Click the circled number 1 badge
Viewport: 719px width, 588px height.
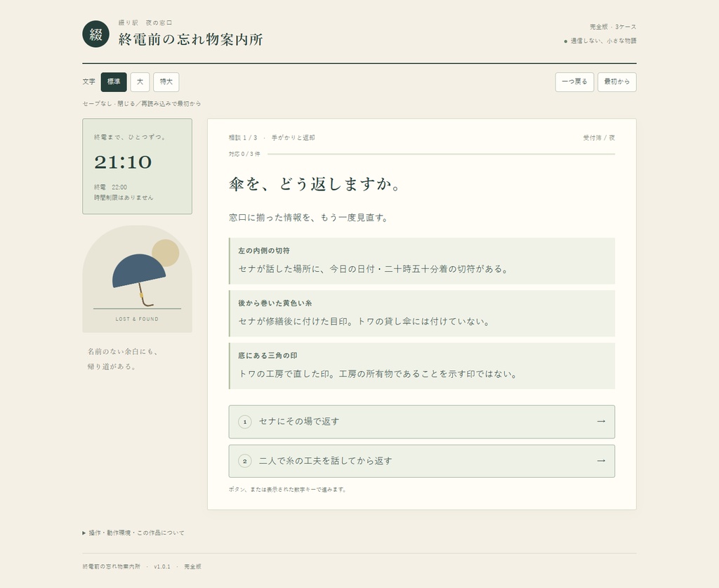click(x=245, y=422)
